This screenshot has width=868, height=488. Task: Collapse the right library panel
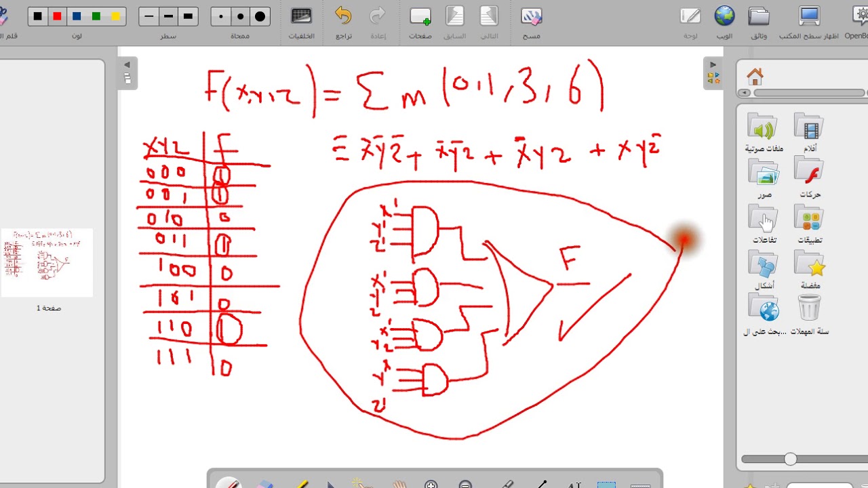tap(713, 65)
